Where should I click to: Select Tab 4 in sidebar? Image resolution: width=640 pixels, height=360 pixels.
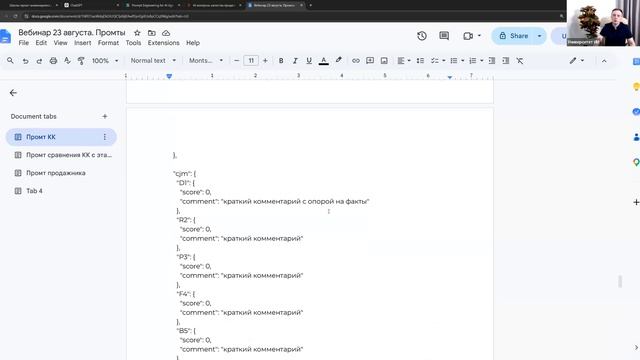pyautogui.click(x=61, y=191)
